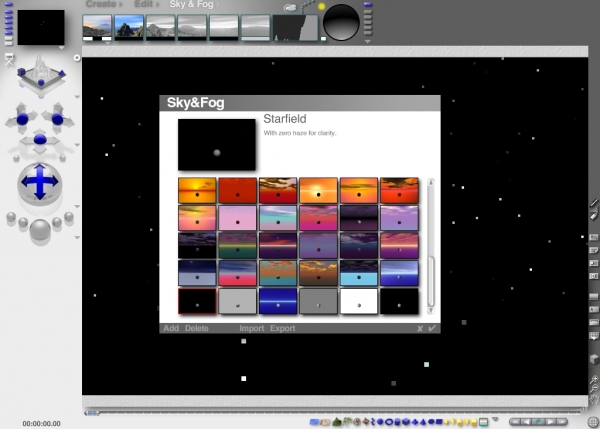The height and width of the screenshot is (429, 600).
Task: Click the play forward playback button
Action: pos(551,422)
